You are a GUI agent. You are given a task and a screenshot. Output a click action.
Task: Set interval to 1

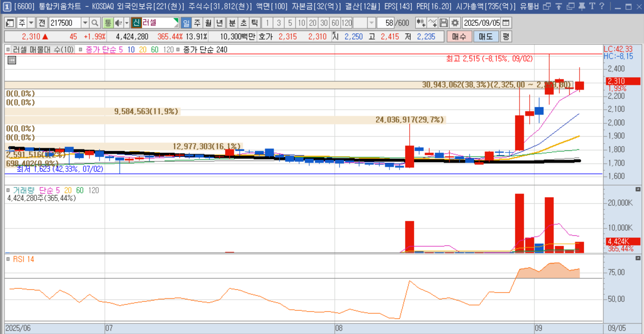click(x=267, y=23)
